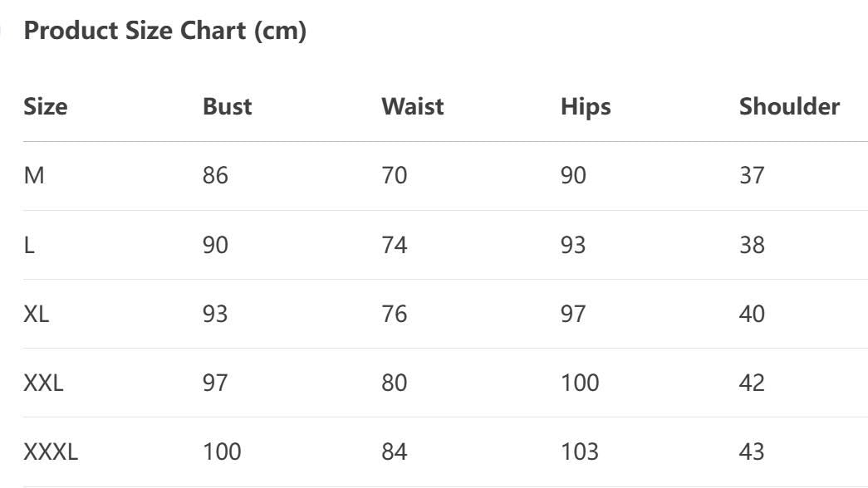Viewport: 868px width, 488px height.
Task: Select the Waist column header
Action: pos(412,107)
